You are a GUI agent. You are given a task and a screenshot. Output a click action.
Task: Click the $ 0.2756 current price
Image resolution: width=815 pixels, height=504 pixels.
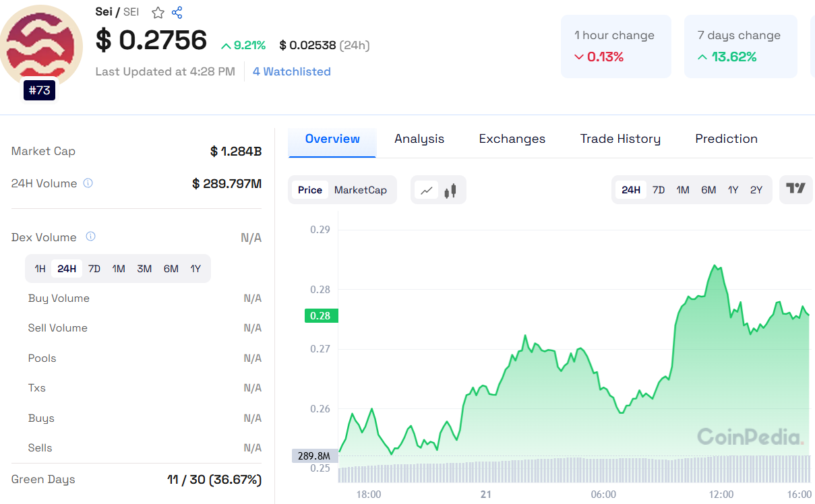152,40
